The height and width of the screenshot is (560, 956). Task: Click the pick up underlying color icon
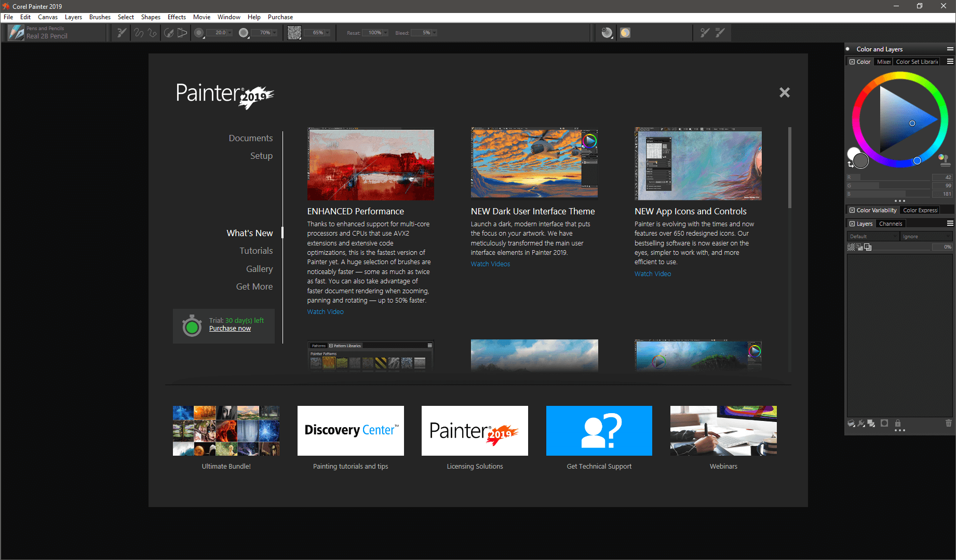[859, 247]
